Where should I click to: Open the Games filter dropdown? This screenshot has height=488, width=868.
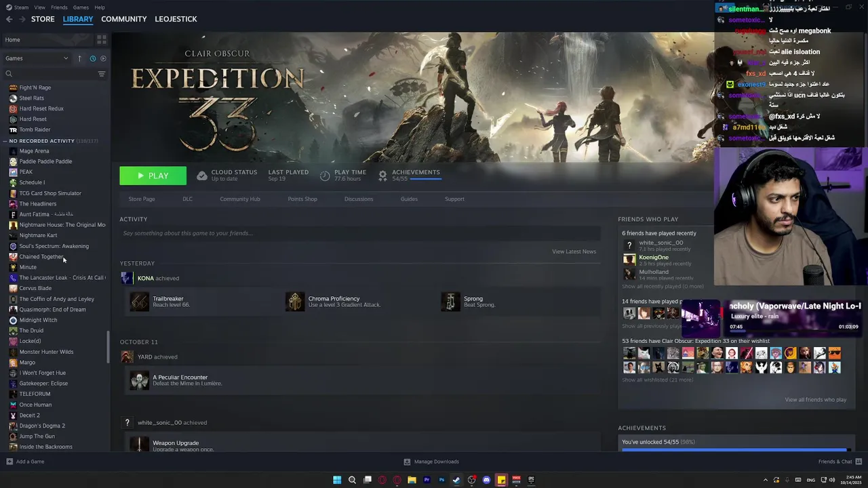37,58
